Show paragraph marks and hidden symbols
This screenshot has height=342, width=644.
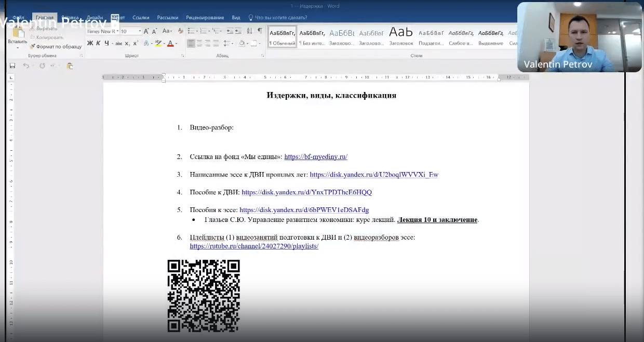pyautogui.click(x=260, y=31)
